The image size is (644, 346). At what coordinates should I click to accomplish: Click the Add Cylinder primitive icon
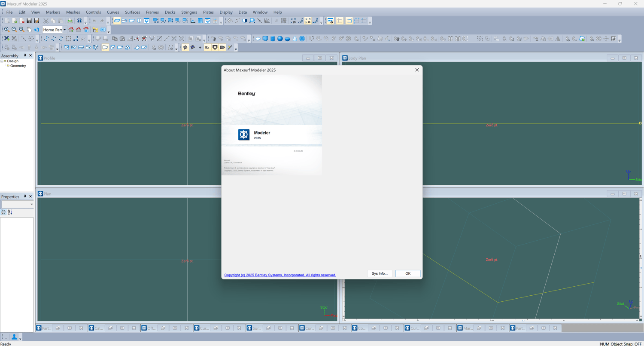click(273, 39)
